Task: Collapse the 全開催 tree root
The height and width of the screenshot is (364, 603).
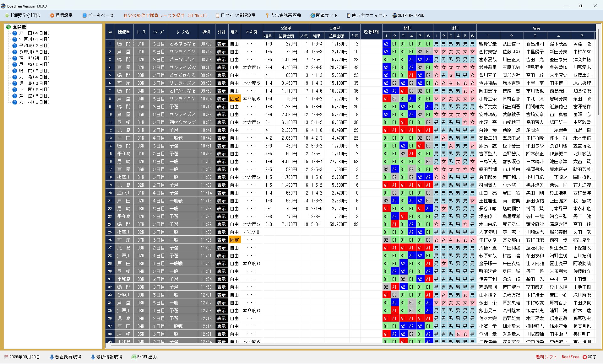Action: pyautogui.click(x=8, y=27)
